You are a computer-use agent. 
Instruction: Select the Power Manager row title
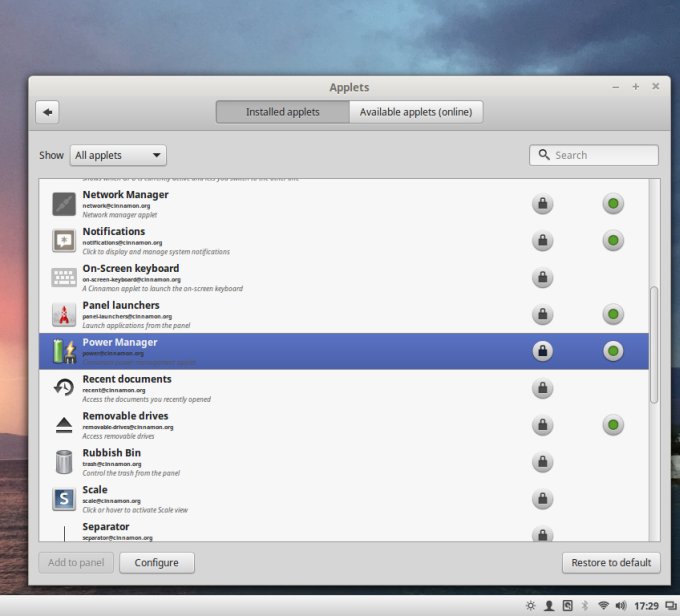pos(120,342)
